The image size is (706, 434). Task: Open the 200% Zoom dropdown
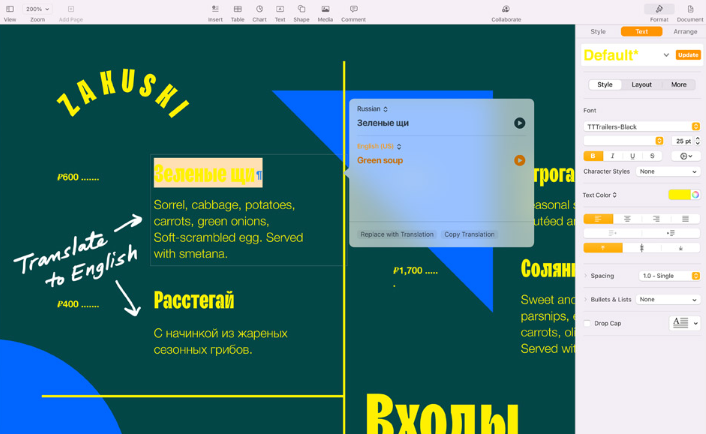(x=37, y=9)
